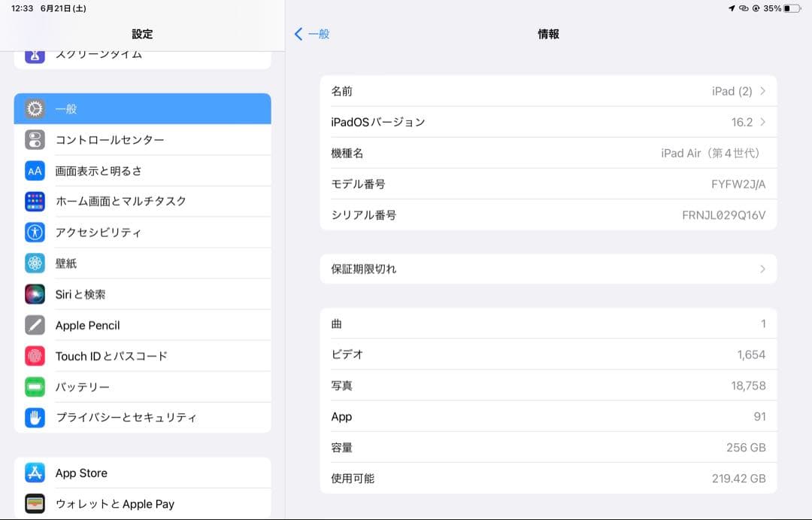Open Wallpaper settings via the 壁紙 icon

(34, 263)
